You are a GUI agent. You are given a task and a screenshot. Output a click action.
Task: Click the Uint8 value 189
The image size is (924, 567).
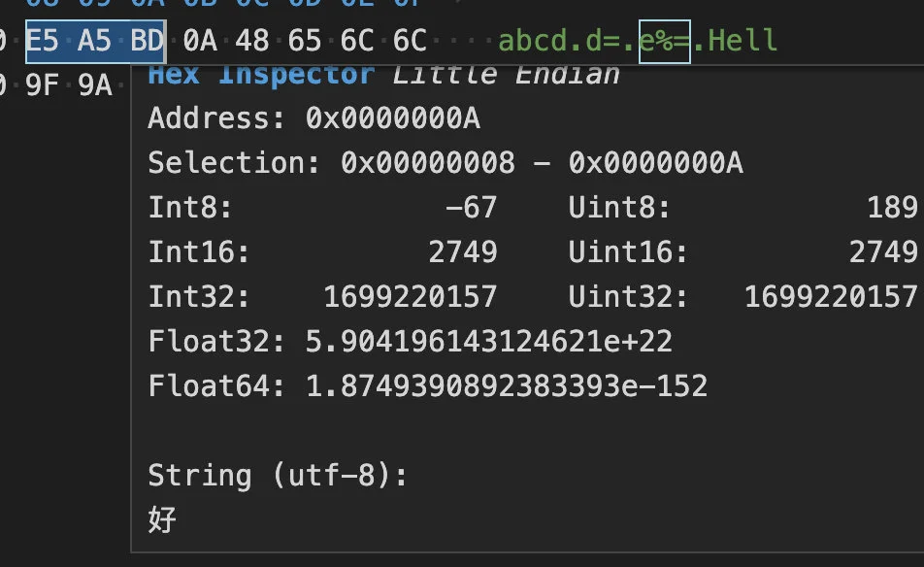pos(893,207)
